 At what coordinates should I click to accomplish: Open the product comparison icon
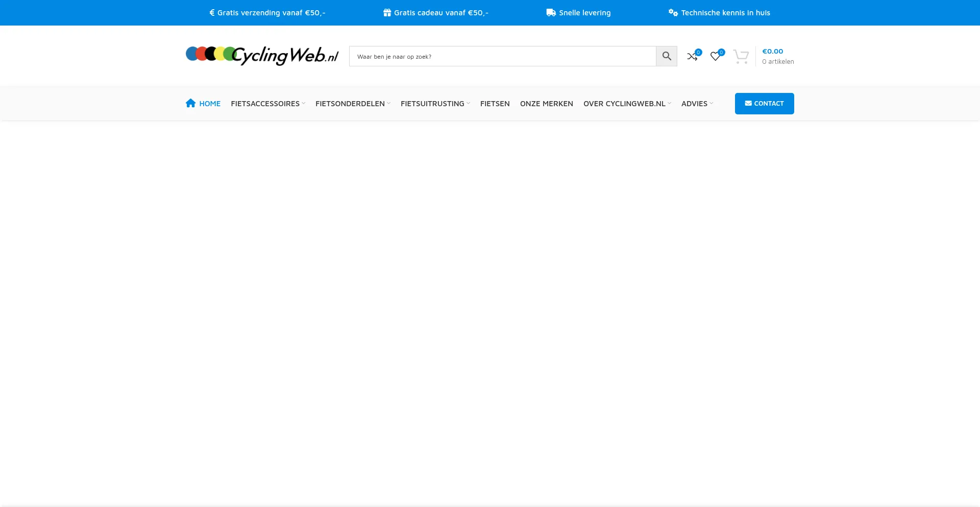click(692, 56)
